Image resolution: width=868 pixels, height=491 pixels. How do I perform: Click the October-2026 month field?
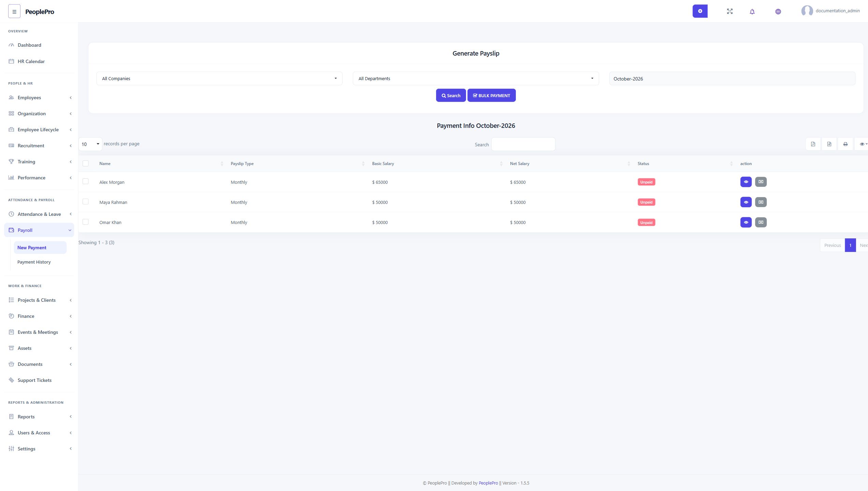pos(732,78)
